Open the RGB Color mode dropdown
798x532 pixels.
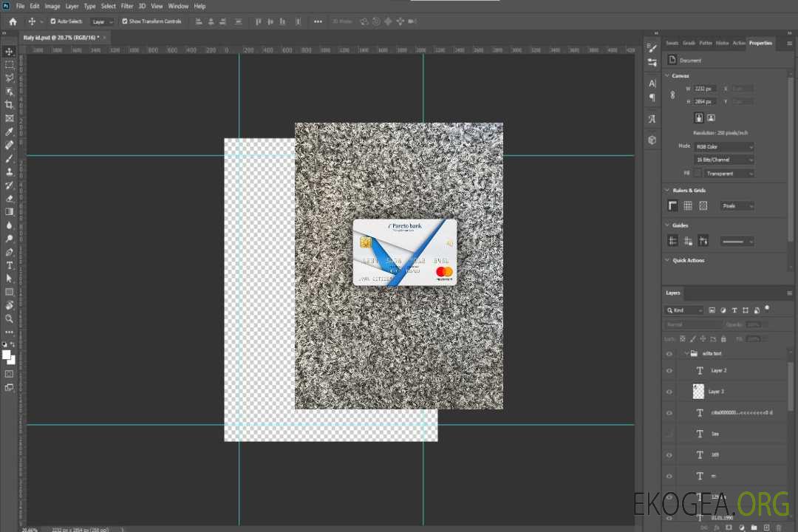pos(723,146)
